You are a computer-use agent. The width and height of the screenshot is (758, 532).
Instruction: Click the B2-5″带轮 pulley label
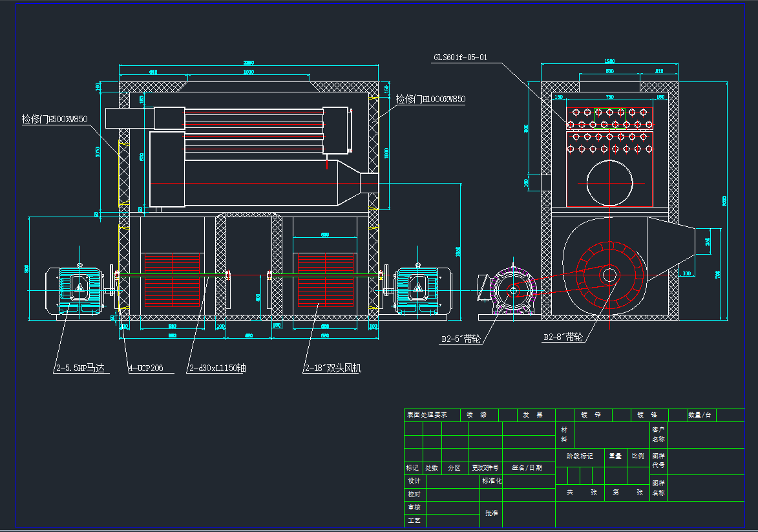(x=462, y=337)
